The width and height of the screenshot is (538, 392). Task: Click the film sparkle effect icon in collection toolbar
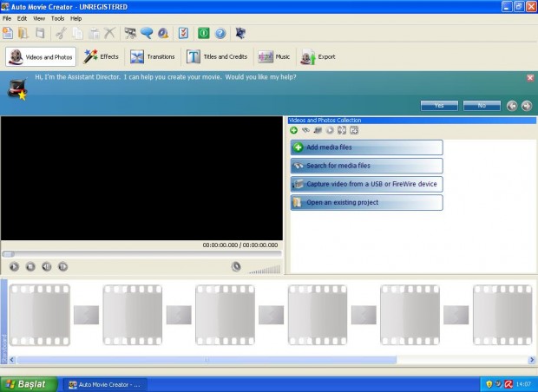coord(354,130)
